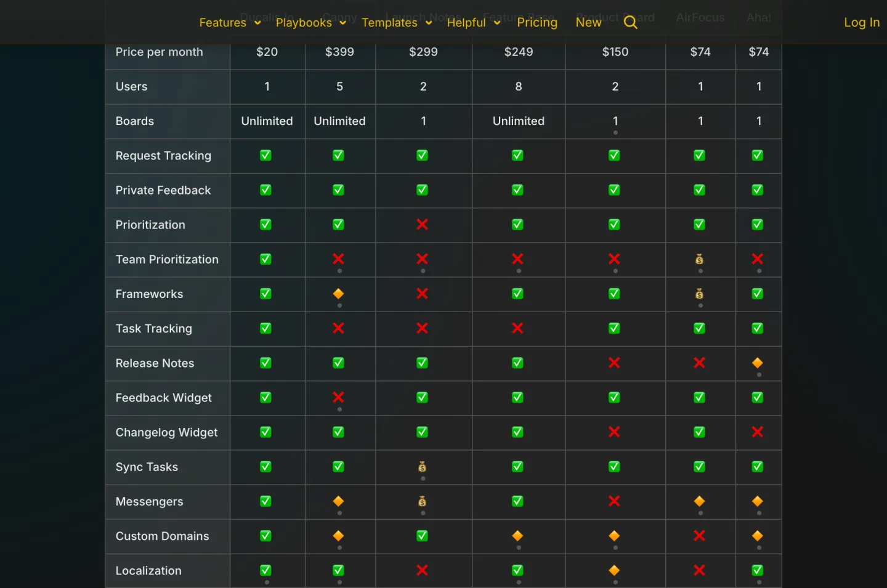Select the Users value "8"

519,87
